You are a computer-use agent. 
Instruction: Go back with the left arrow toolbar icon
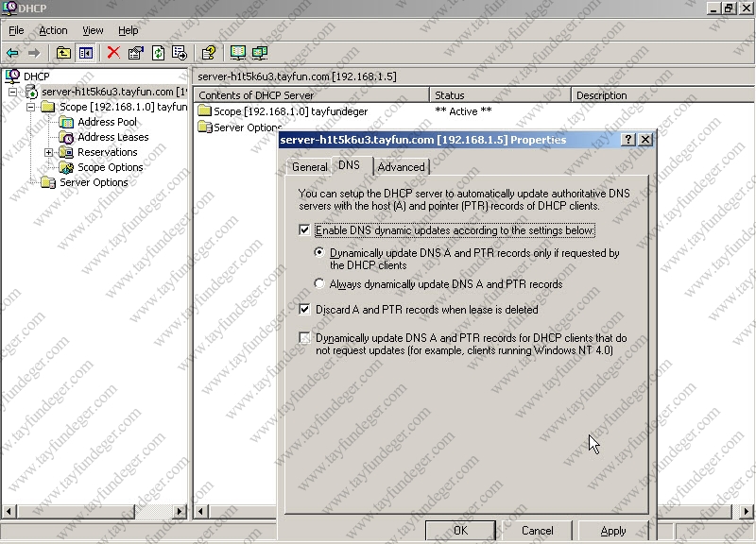click(x=13, y=53)
